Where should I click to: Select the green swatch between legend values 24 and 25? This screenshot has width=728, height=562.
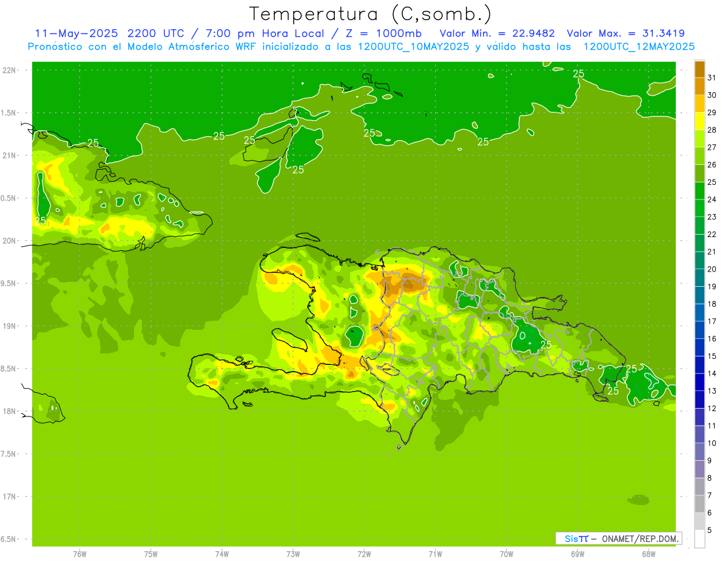pyautogui.click(x=699, y=191)
